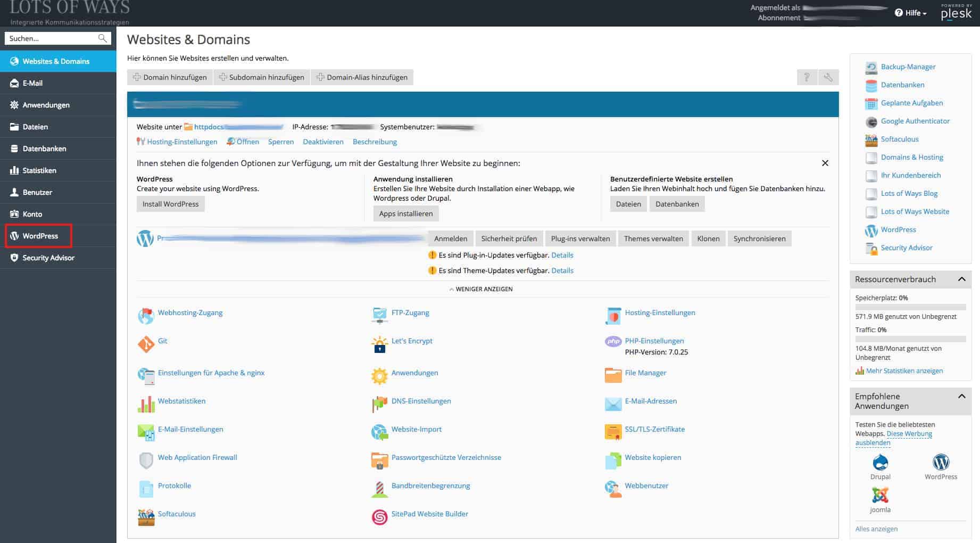
Task: Click Subdomain hinzufügen button
Action: pos(262,77)
